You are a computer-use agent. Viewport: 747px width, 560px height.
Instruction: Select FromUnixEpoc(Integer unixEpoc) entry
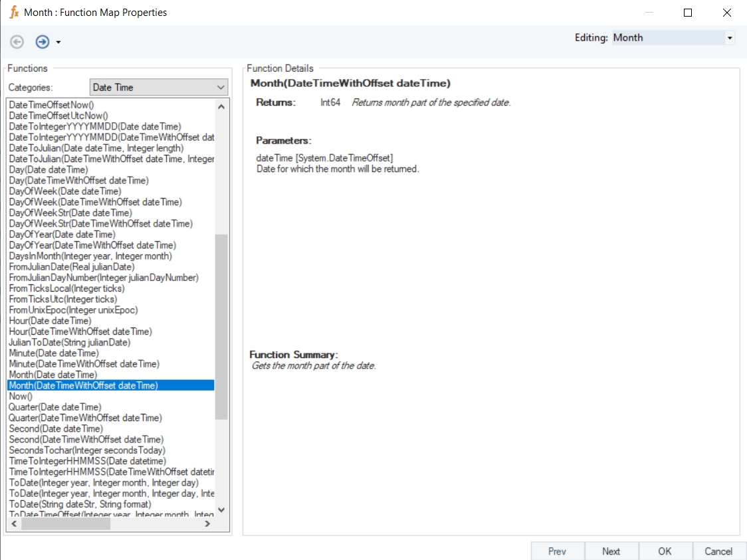(73, 310)
